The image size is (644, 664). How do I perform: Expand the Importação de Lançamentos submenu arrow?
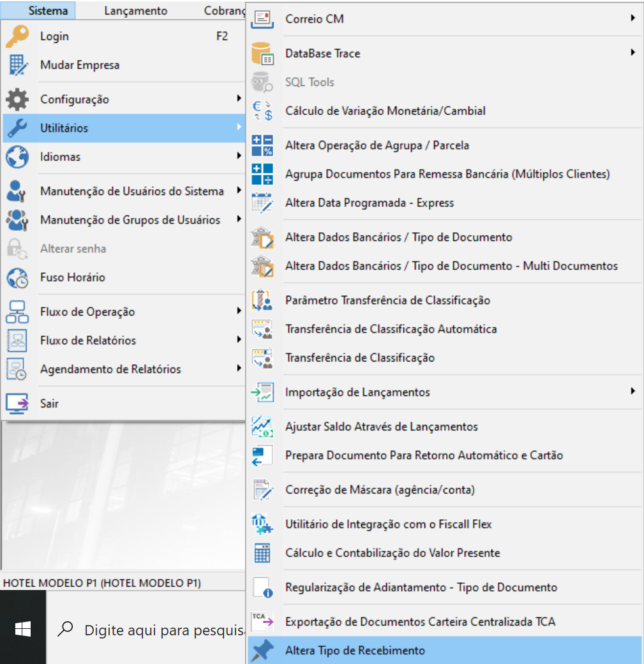coord(633,391)
